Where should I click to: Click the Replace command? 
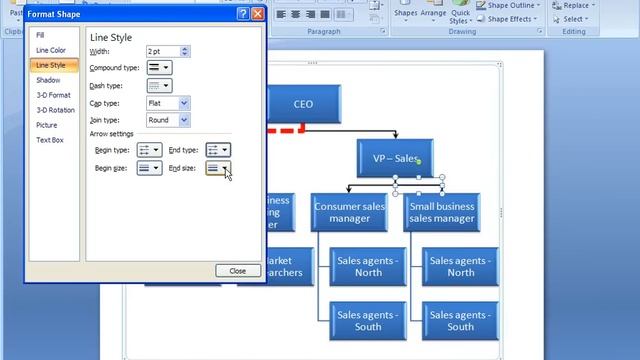pyautogui.click(x=573, y=5)
